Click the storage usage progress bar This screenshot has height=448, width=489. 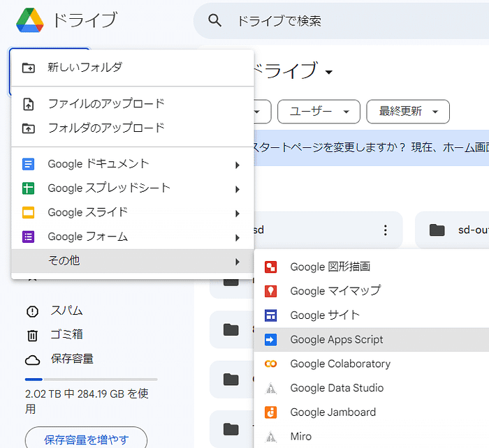(x=91, y=380)
